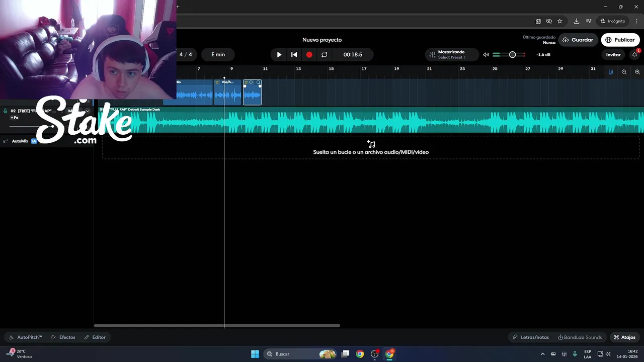Adjust the master volume slider knob
Image resolution: width=644 pixels, height=362 pixels.
click(x=512, y=55)
